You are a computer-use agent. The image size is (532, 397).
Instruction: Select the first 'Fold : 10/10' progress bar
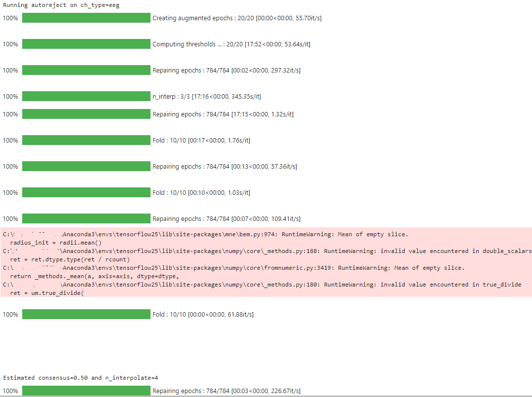click(x=86, y=140)
